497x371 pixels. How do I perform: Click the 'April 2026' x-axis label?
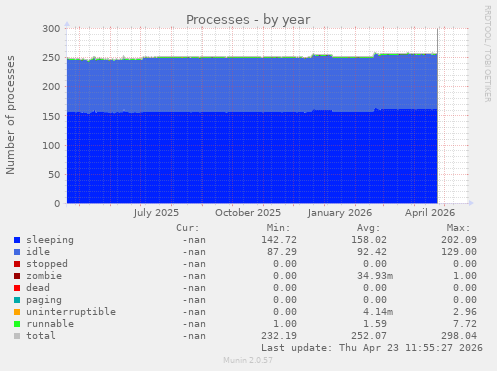click(430, 213)
